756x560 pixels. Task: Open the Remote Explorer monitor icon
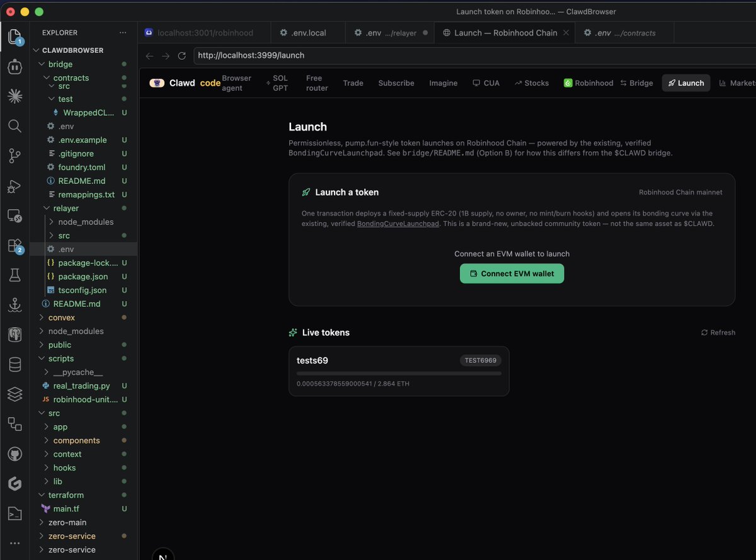[x=14, y=215]
